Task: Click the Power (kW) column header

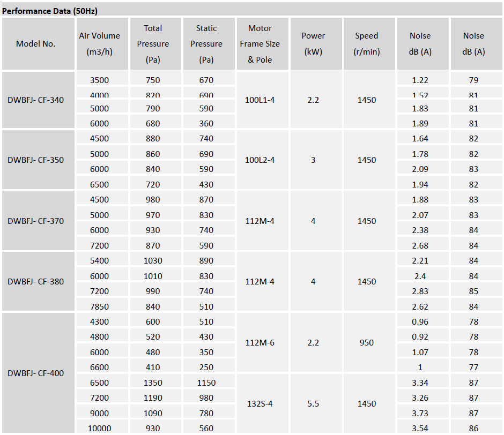Action: [313, 44]
